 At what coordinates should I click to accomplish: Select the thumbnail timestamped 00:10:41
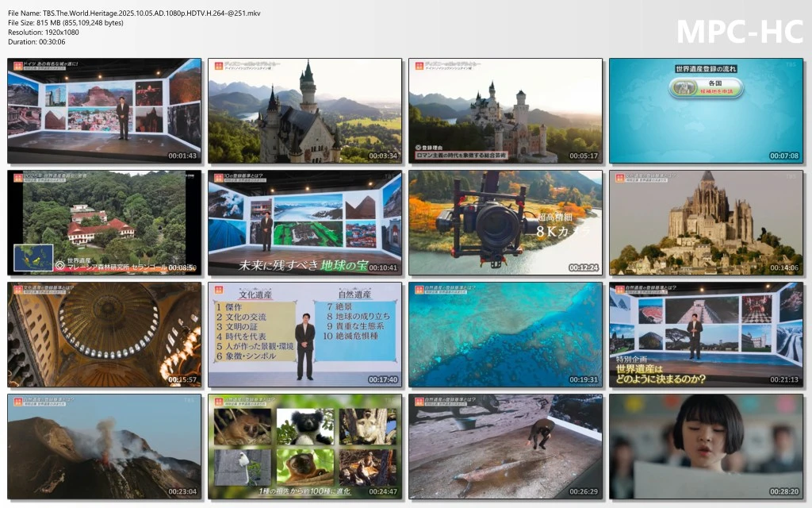[x=304, y=222]
